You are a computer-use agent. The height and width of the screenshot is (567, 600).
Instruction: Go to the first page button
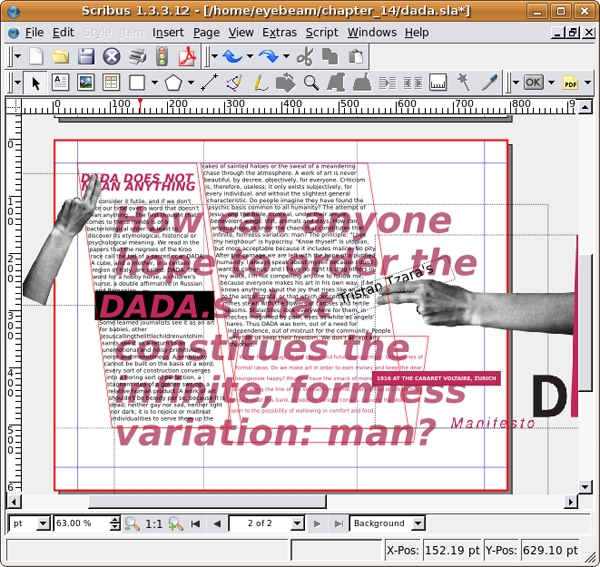(x=196, y=523)
